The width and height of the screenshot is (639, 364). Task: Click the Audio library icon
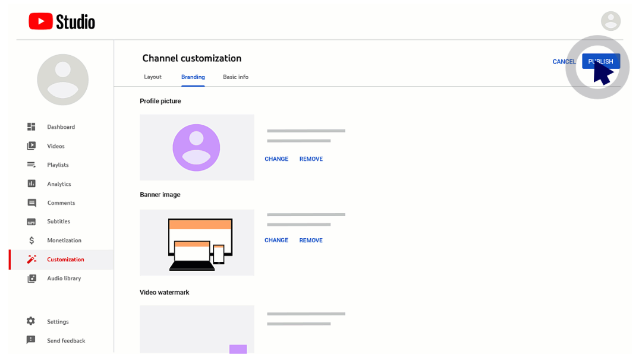coord(32,278)
